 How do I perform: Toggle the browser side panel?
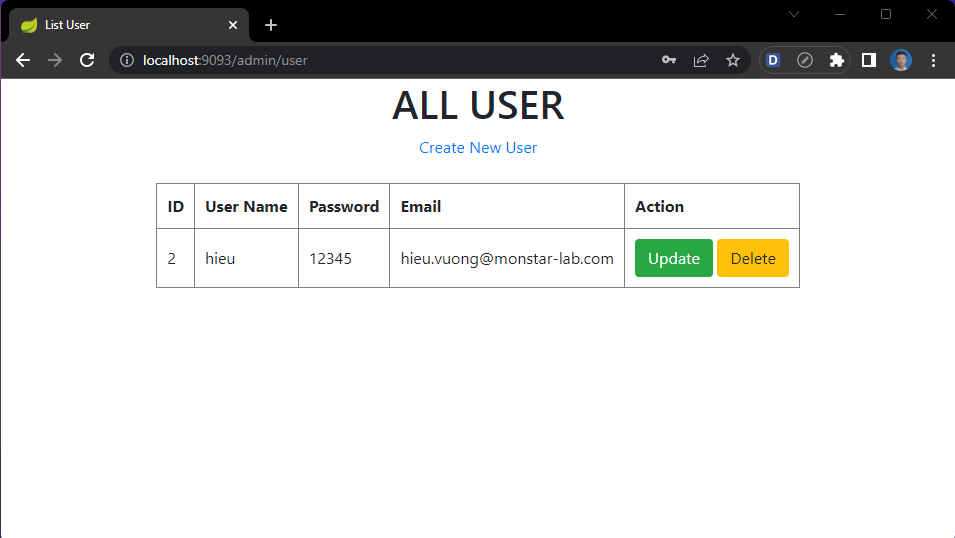tap(869, 60)
